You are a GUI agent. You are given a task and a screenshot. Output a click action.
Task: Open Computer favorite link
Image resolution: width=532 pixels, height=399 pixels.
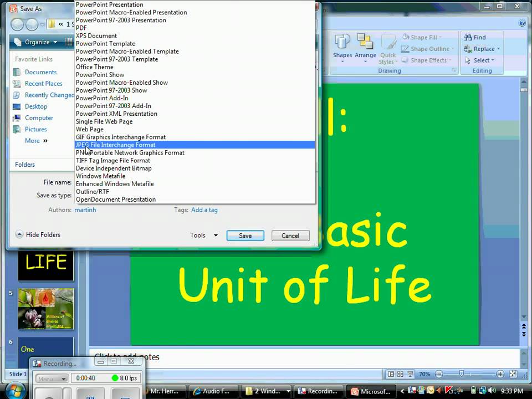(x=33, y=117)
